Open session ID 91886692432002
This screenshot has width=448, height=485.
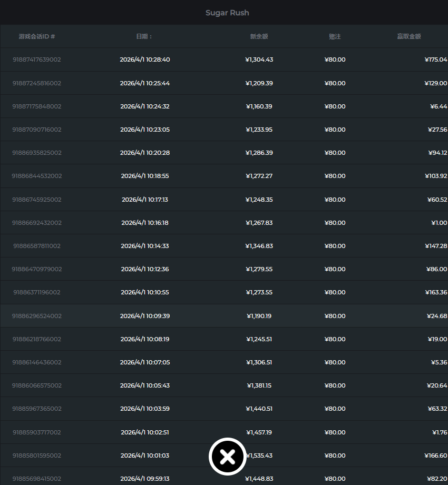(x=37, y=223)
